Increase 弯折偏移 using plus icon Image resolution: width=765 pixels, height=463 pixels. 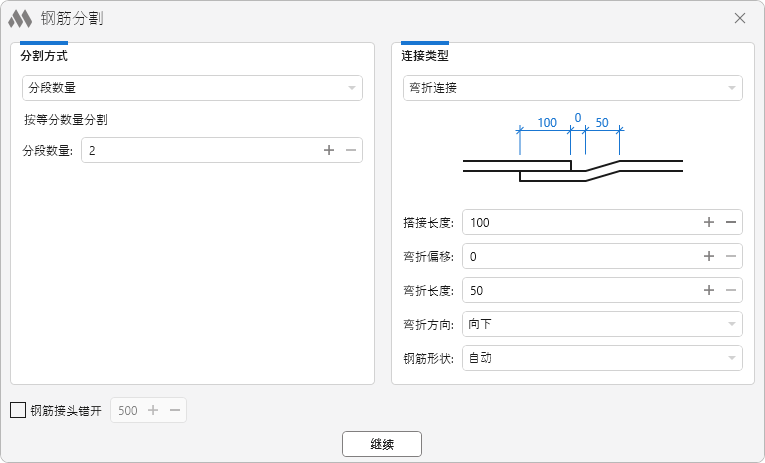point(709,256)
